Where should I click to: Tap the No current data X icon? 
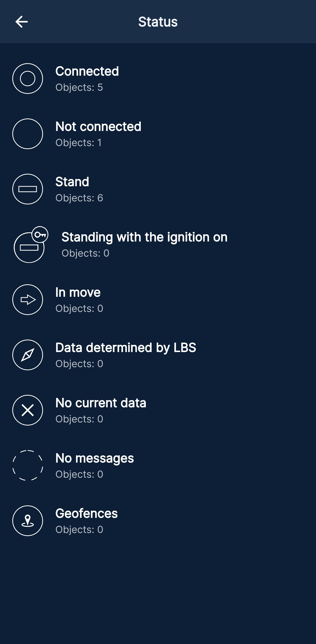point(27,410)
